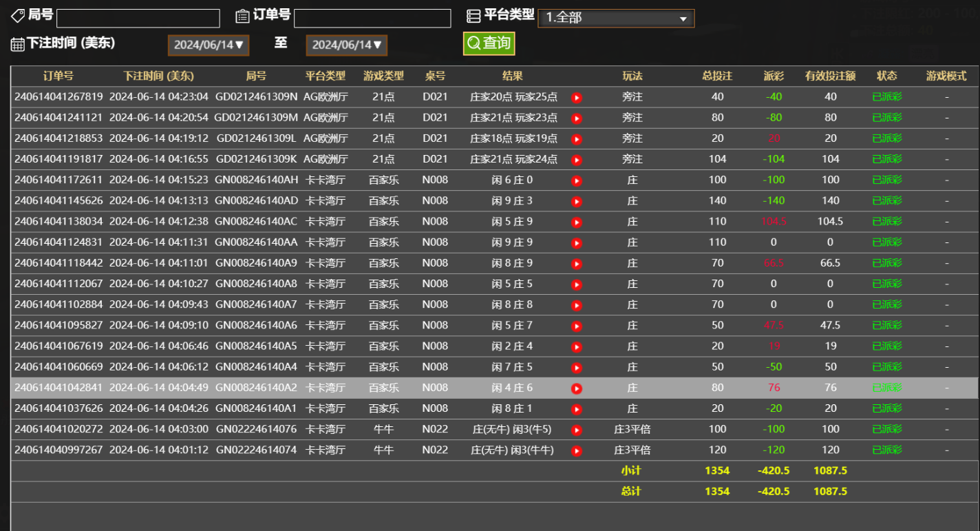Click the 有效投注额 column header
This screenshot has height=531, width=980.
tap(830, 76)
